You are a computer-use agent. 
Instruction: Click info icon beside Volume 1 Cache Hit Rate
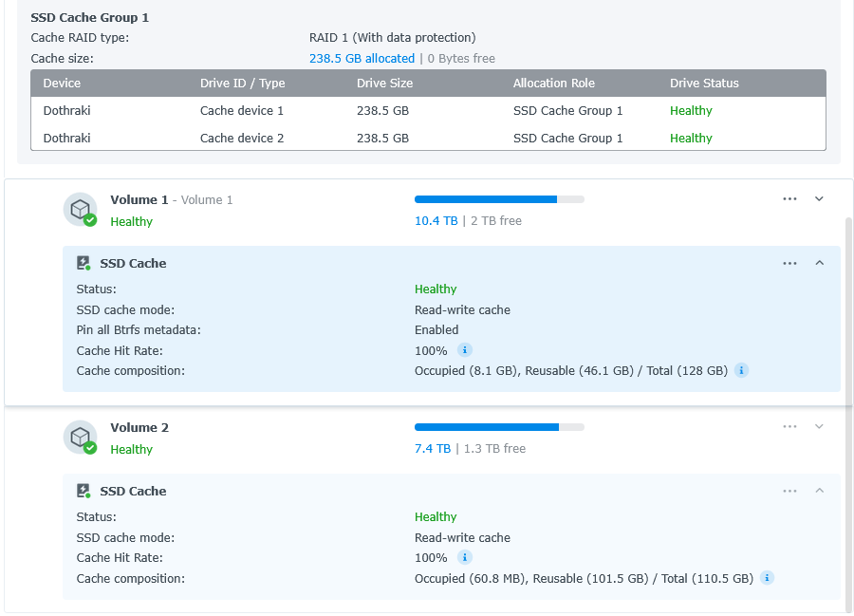(465, 350)
